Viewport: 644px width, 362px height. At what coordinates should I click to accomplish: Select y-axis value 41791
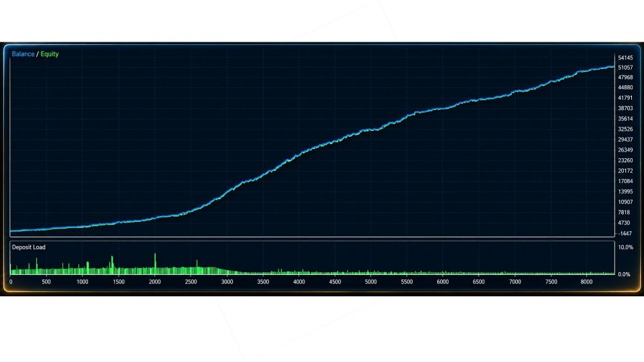pos(625,98)
